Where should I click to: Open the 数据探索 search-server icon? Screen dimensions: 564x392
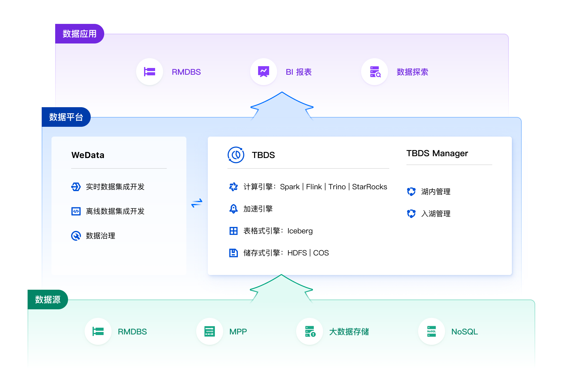click(375, 72)
